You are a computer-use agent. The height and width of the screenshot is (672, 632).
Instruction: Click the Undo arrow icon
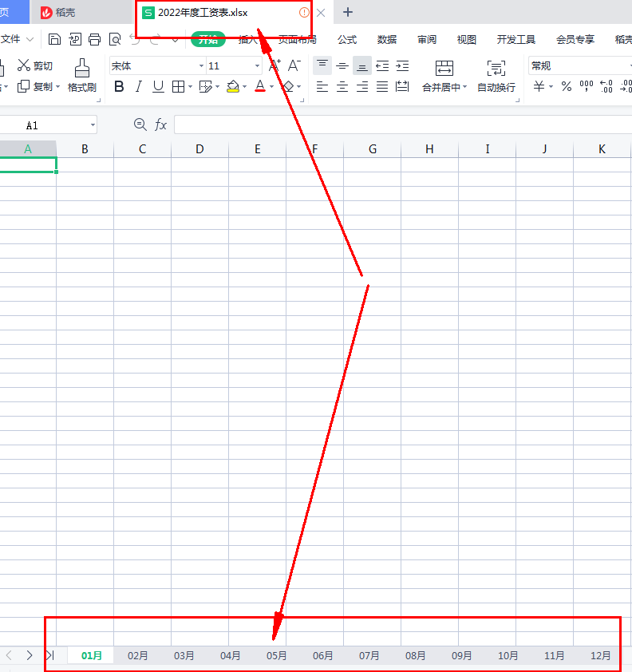pyautogui.click(x=135, y=39)
